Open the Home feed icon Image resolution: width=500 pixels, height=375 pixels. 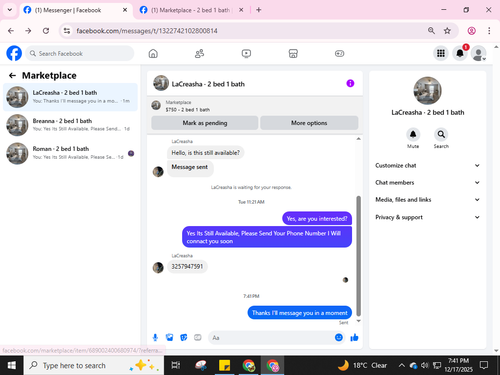pos(153,53)
